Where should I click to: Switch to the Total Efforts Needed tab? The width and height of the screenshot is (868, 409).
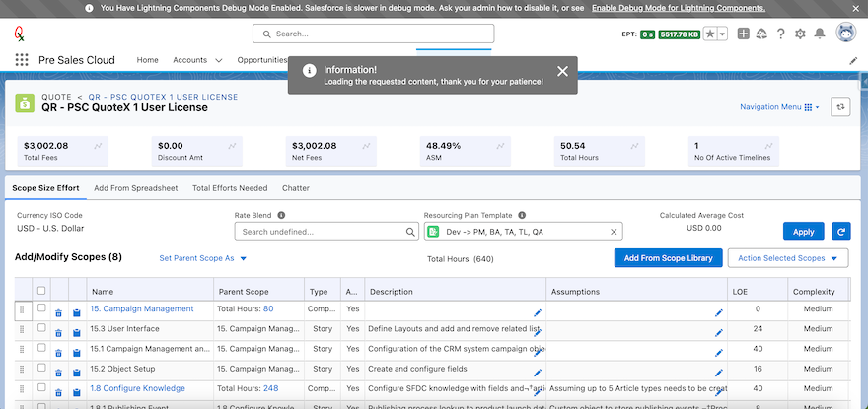click(230, 188)
